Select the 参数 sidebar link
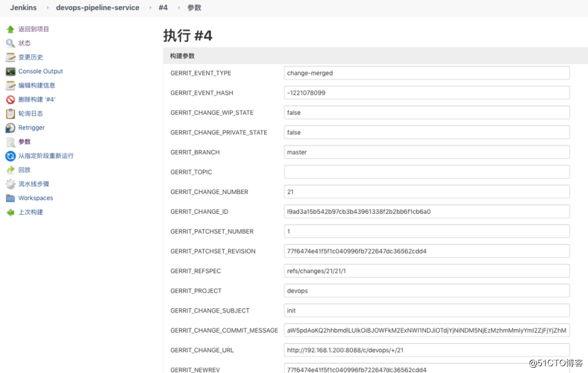The height and width of the screenshot is (373, 588). point(24,141)
